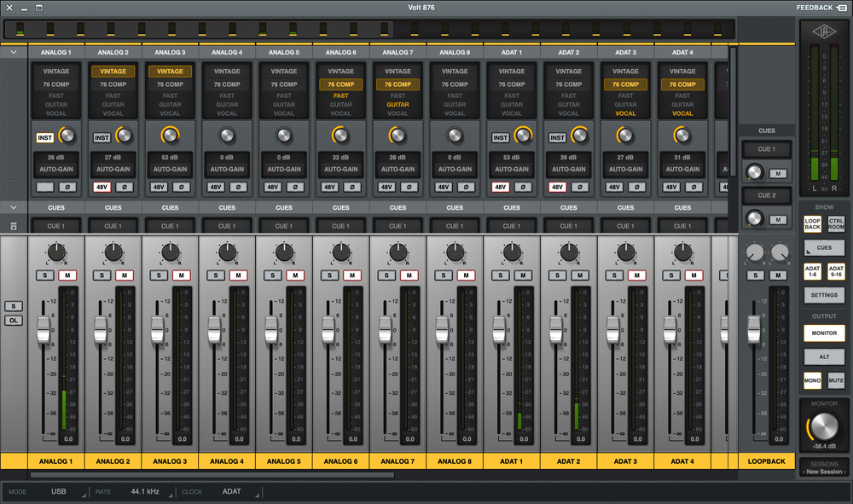
Task: Click the ADAT 1 pan knob
Action: [512, 252]
